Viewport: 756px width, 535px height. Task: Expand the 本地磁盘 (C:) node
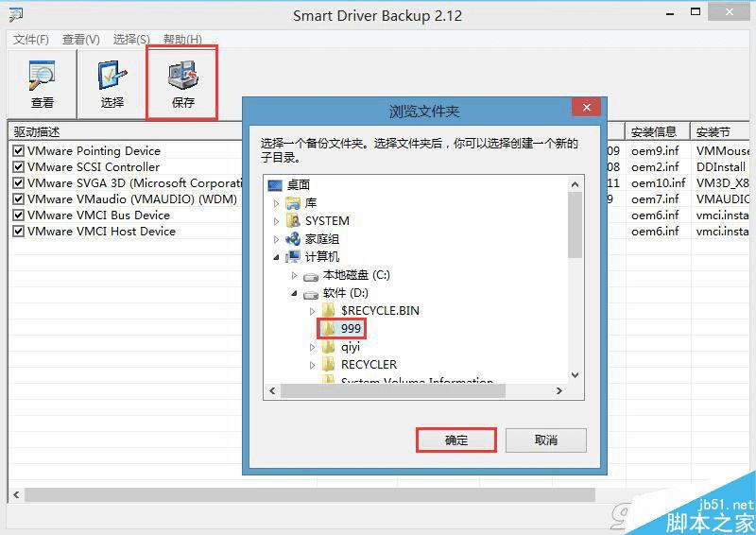click(x=294, y=275)
